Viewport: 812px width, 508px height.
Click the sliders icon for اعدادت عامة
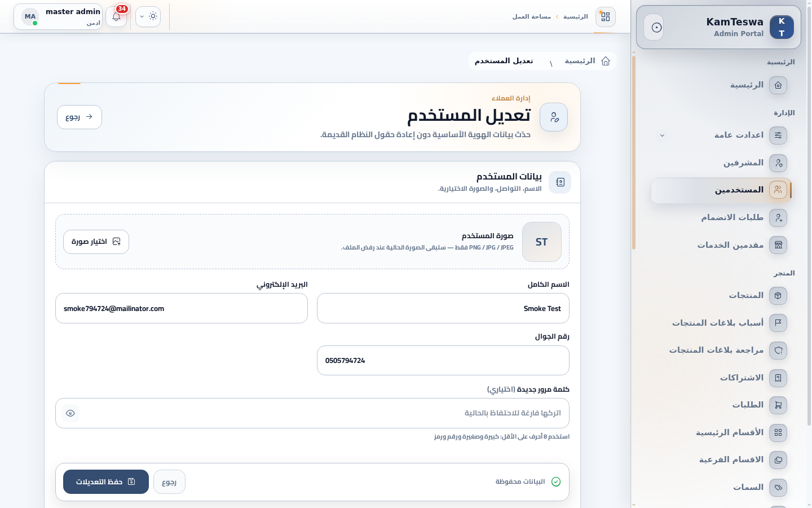778,135
